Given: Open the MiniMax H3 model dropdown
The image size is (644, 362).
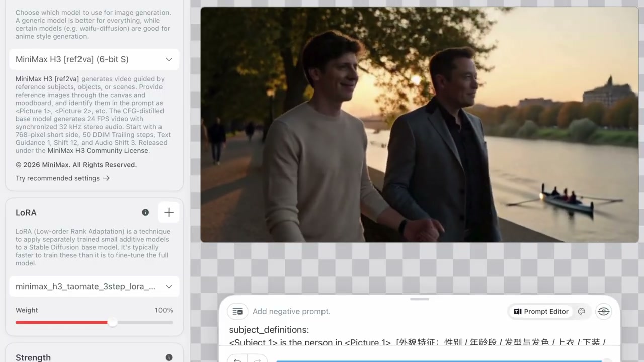Looking at the screenshot, I should pyautogui.click(x=94, y=59).
